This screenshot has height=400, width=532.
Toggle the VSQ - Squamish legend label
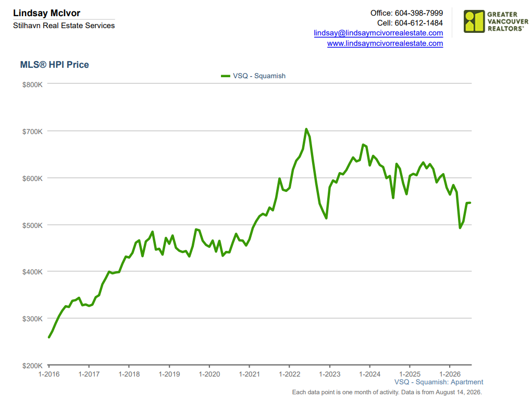(259, 76)
